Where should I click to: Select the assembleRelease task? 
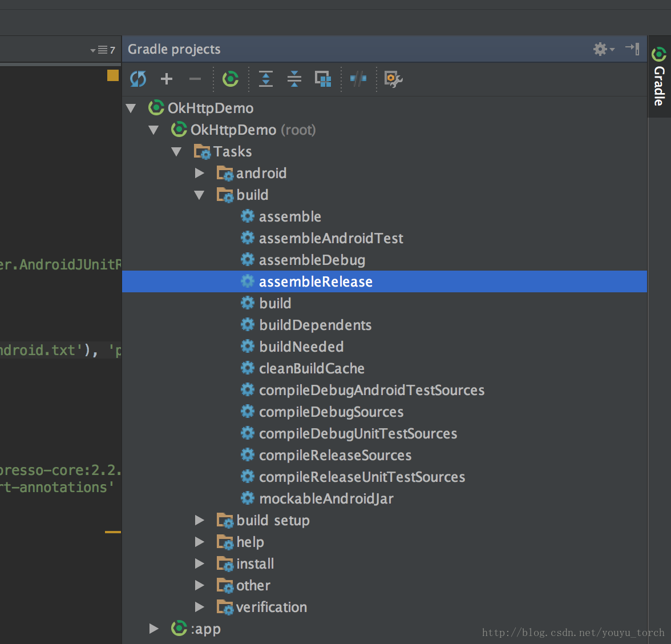(x=385, y=282)
